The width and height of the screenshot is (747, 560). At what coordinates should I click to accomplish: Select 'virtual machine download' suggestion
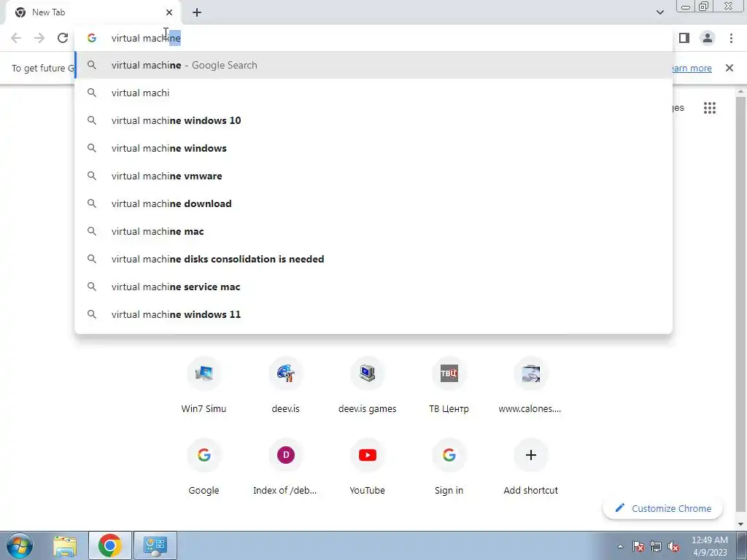click(x=373, y=203)
